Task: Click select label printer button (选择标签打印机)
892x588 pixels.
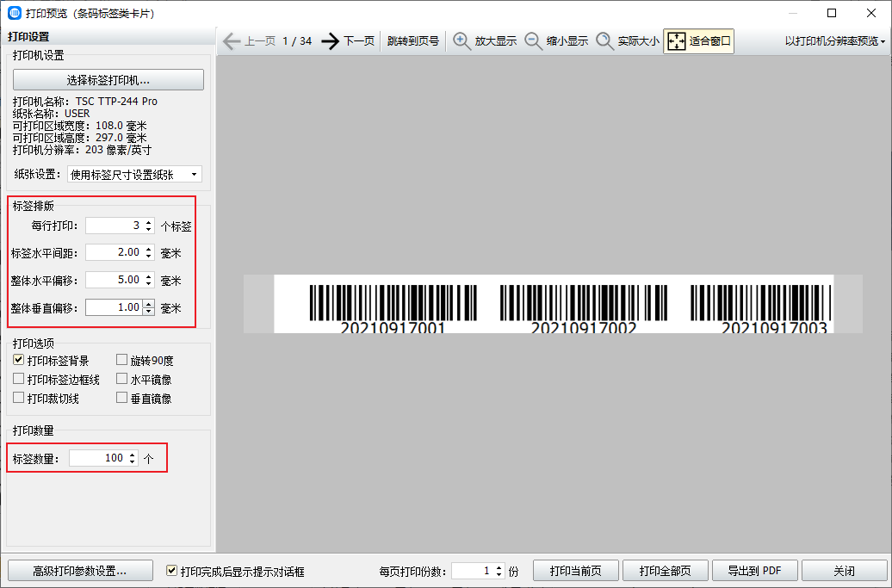Action: (x=108, y=80)
